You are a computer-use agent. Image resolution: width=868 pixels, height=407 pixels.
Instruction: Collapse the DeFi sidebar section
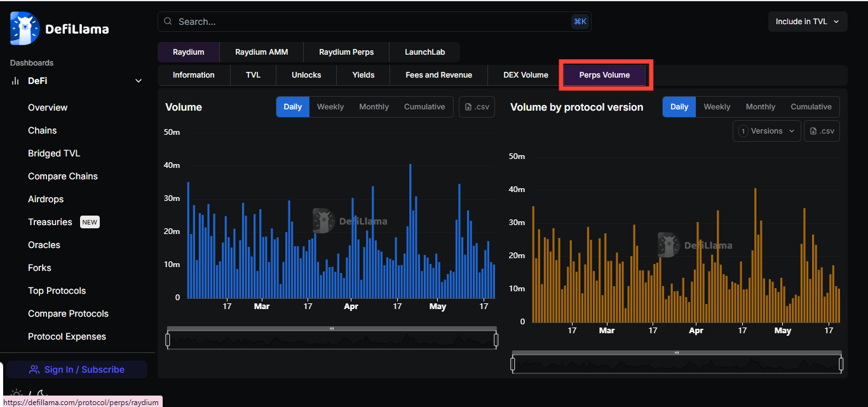tap(139, 81)
